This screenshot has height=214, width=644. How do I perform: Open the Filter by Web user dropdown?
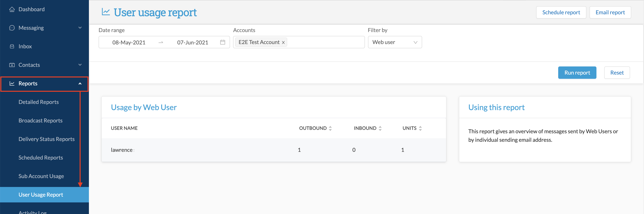(395, 42)
